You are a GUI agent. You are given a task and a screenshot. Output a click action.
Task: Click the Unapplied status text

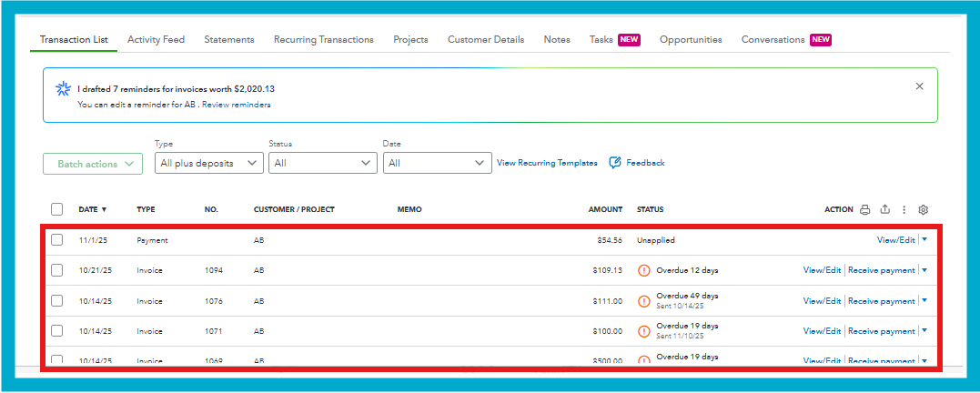point(656,240)
